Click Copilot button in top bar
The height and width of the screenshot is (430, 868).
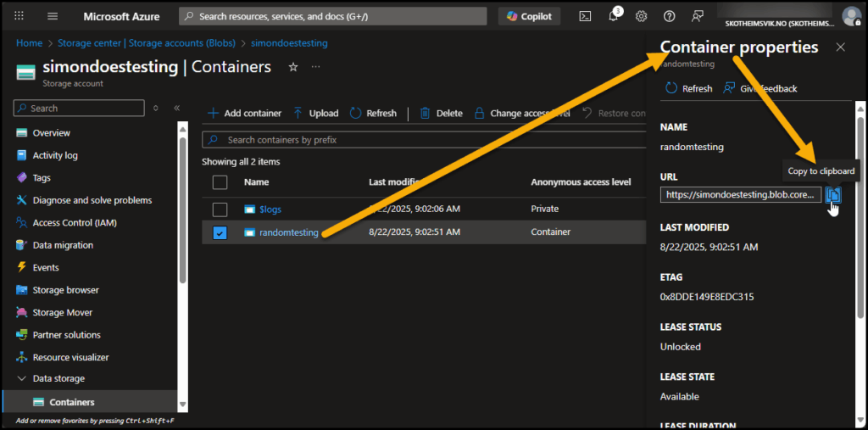pyautogui.click(x=529, y=16)
